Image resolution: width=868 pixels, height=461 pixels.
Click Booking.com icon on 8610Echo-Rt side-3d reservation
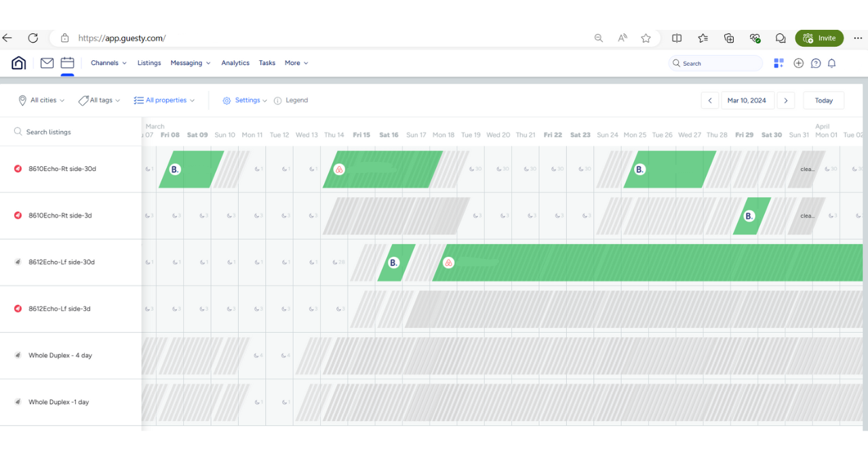tap(749, 216)
